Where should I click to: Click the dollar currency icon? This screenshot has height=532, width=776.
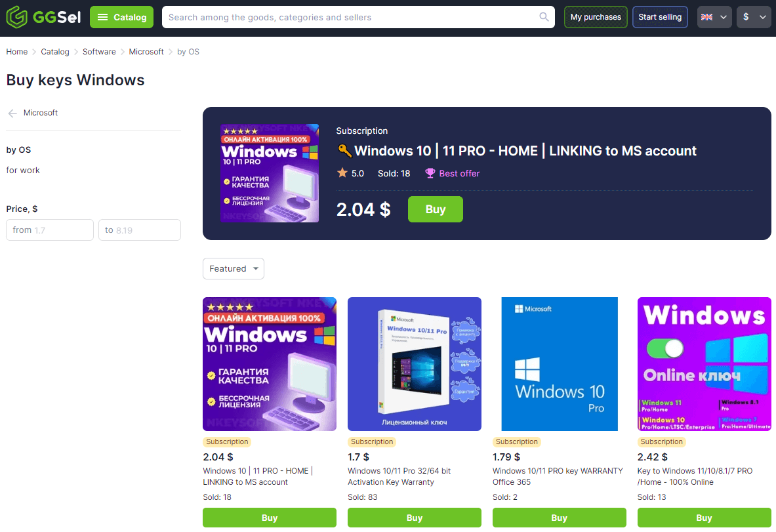(747, 17)
